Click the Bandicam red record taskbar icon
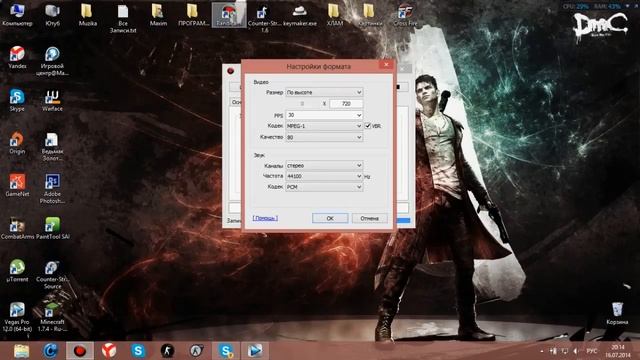 (x=80, y=351)
